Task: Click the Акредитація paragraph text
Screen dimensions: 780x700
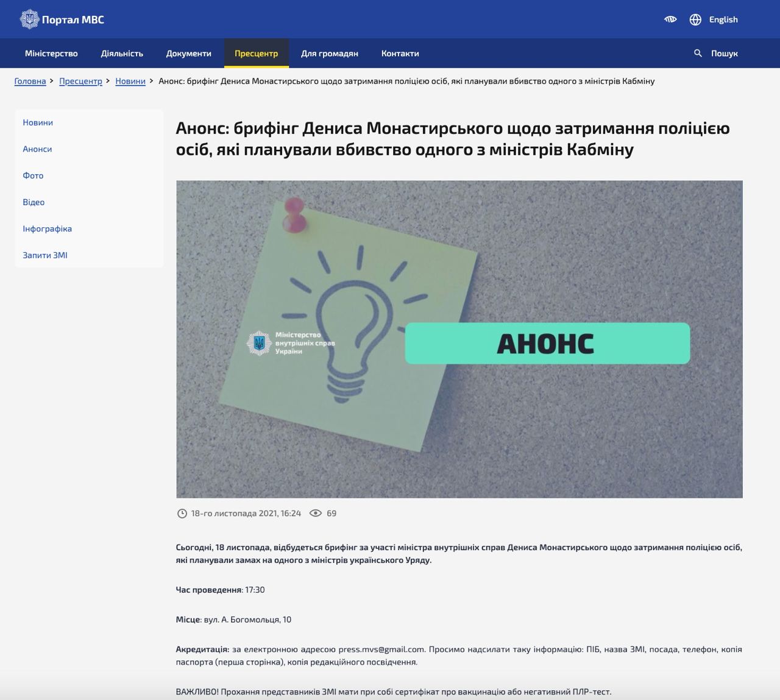Action: pos(459,656)
